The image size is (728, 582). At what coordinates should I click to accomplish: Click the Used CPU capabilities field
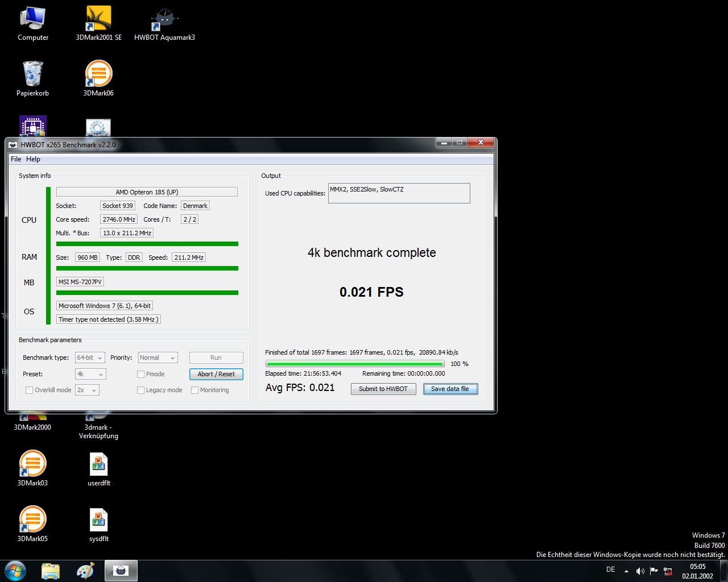pyautogui.click(x=399, y=193)
